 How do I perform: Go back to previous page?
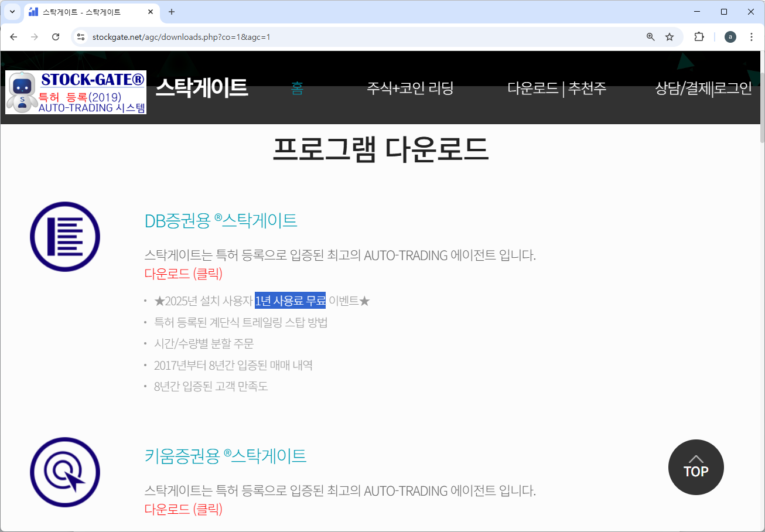(x=13, y=37)
